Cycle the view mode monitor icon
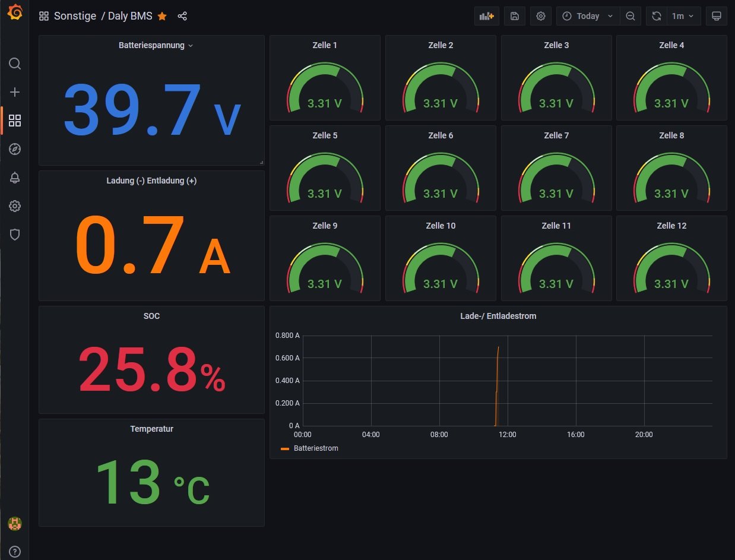 coord(716,16)
